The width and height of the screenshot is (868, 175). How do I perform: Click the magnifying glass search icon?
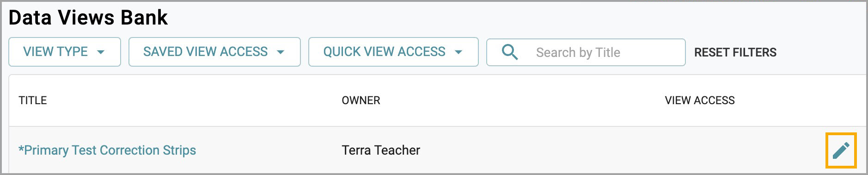(x=509, y=52)
